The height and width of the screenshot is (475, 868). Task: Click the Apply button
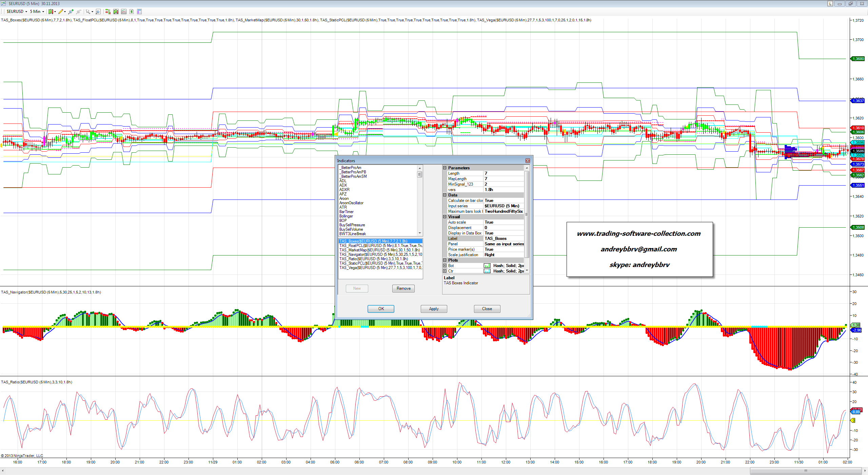434,309
